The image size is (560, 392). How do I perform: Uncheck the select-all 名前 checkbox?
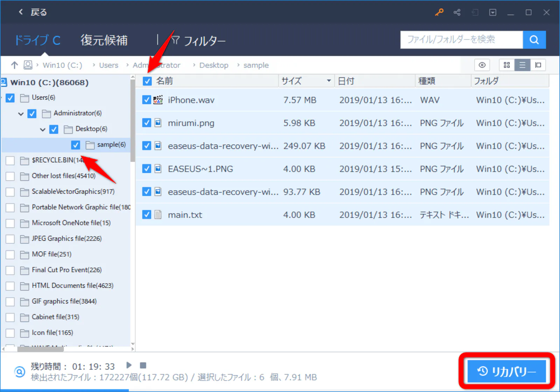click(x=147, y=81)
